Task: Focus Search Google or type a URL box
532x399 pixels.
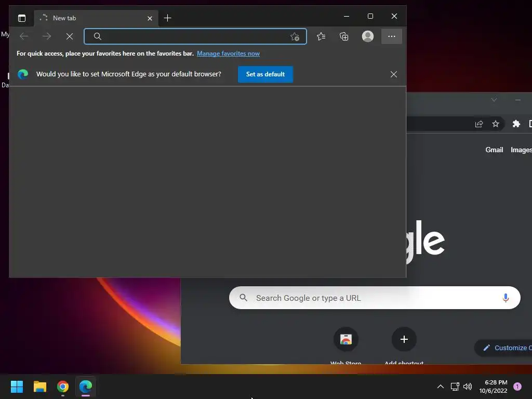Action: point(375,298)
